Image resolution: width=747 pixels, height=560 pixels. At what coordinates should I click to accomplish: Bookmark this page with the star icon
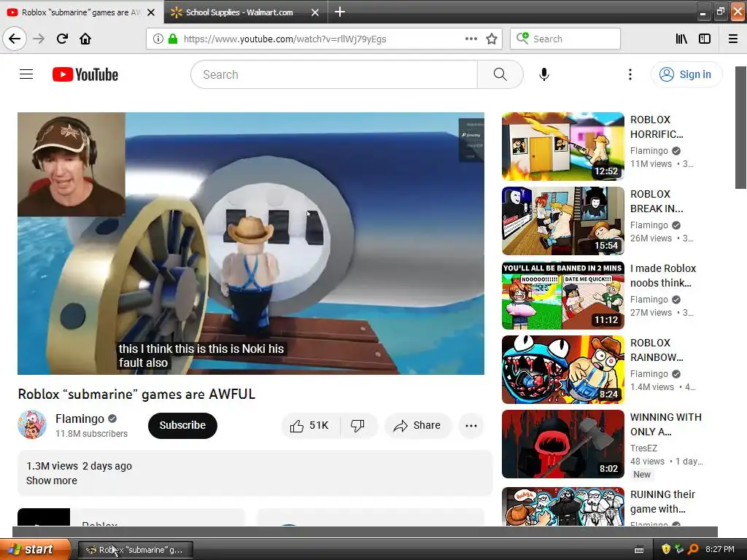pyautogui.click(x=492, y=39)
